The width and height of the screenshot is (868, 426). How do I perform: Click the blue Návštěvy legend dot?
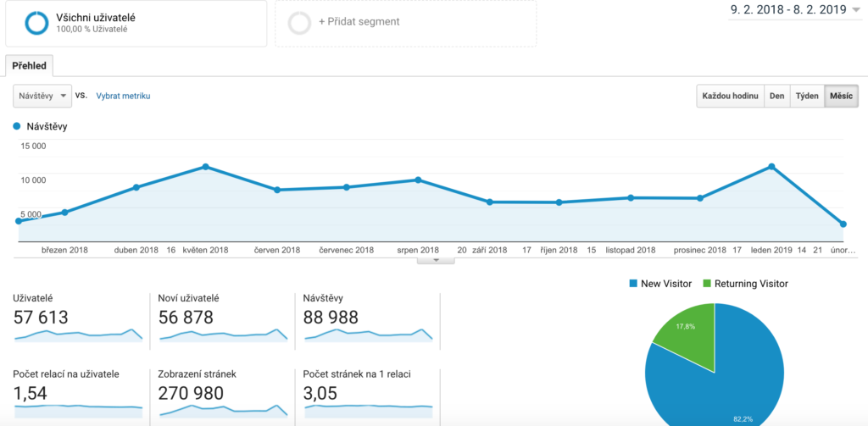pyautogui.click(x=17, y=126)
